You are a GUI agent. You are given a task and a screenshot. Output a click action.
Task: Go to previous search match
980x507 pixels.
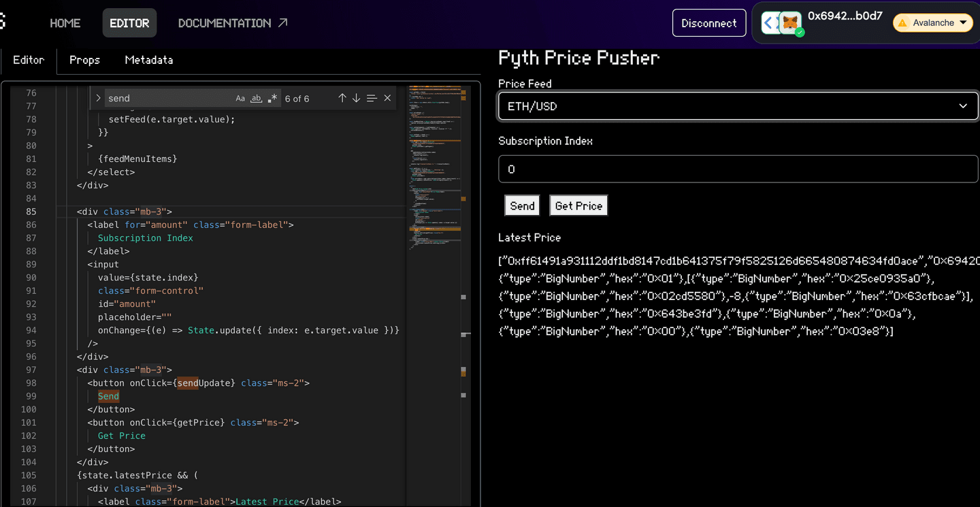(x=342, y=98)
